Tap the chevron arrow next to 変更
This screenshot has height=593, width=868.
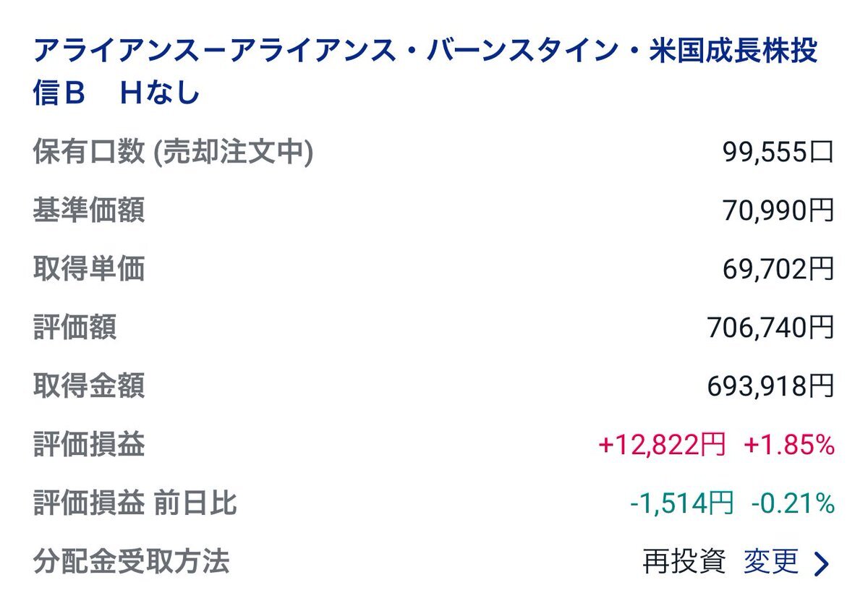point(821,563)
